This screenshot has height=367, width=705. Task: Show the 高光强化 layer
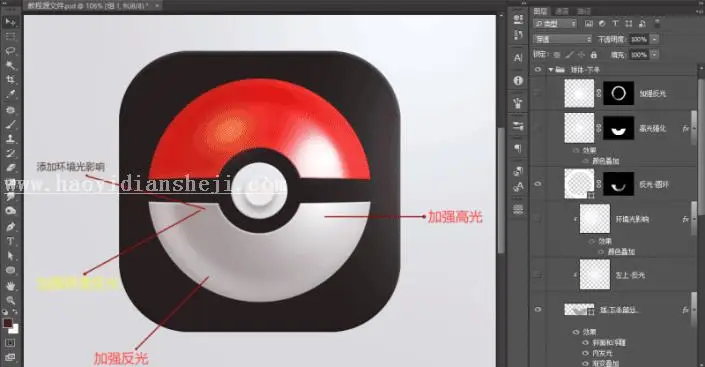538,128
